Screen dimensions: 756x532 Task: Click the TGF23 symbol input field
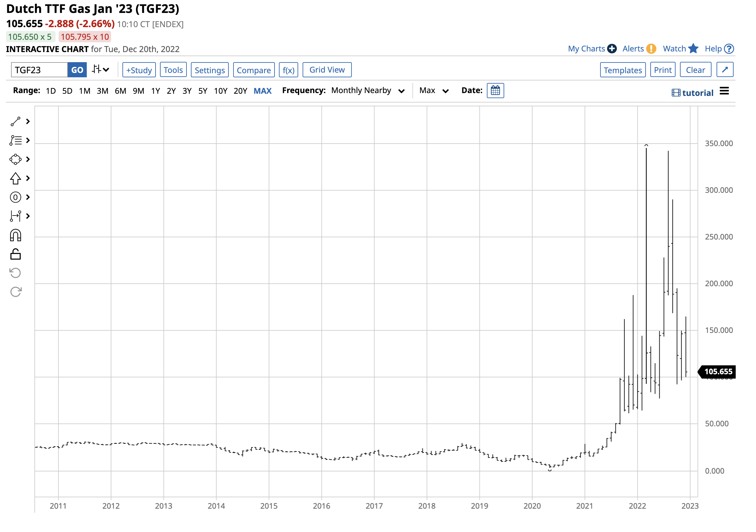point(39,70)
